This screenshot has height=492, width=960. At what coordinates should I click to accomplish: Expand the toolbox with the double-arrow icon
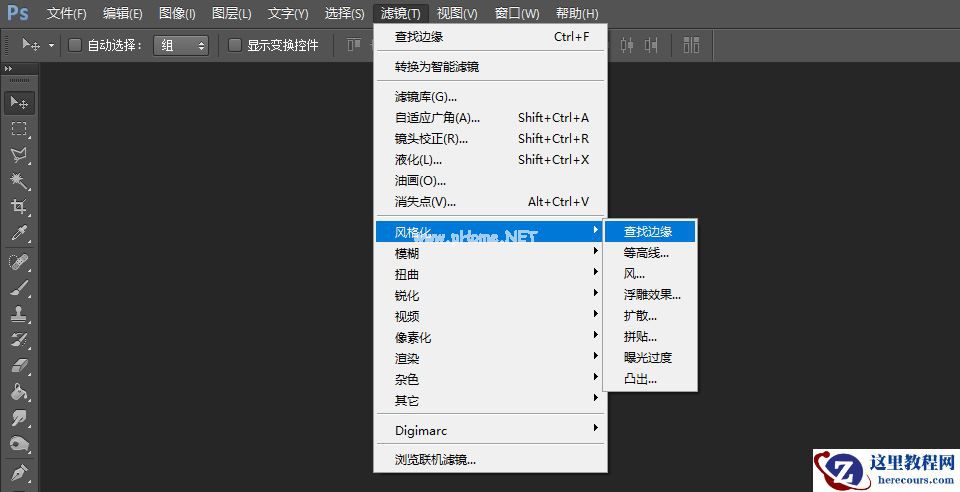coord(9,69)
